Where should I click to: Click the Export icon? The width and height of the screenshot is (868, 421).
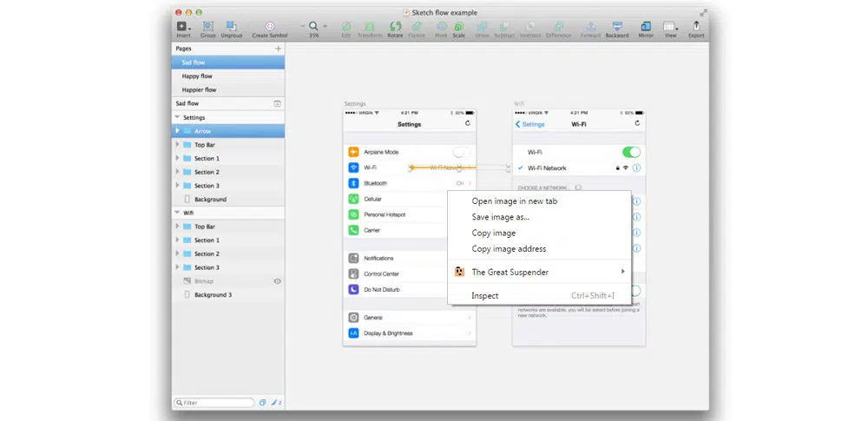[696, 27]
